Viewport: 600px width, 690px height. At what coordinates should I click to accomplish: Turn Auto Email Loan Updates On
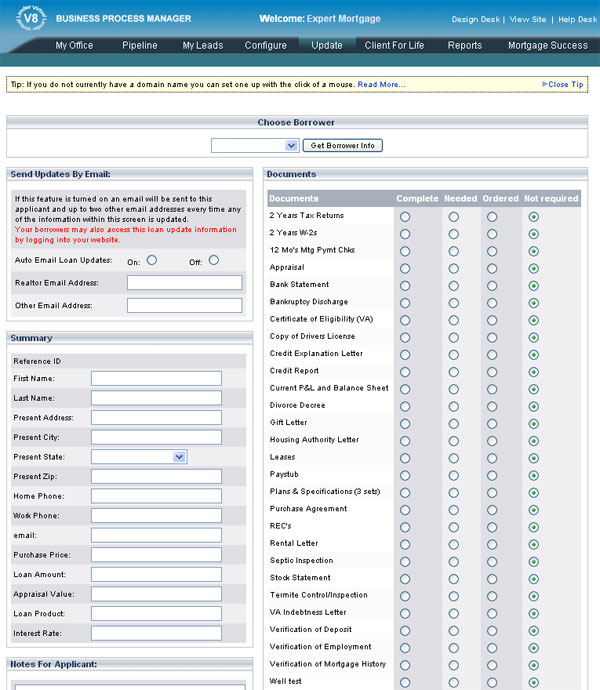coord(152,260)
